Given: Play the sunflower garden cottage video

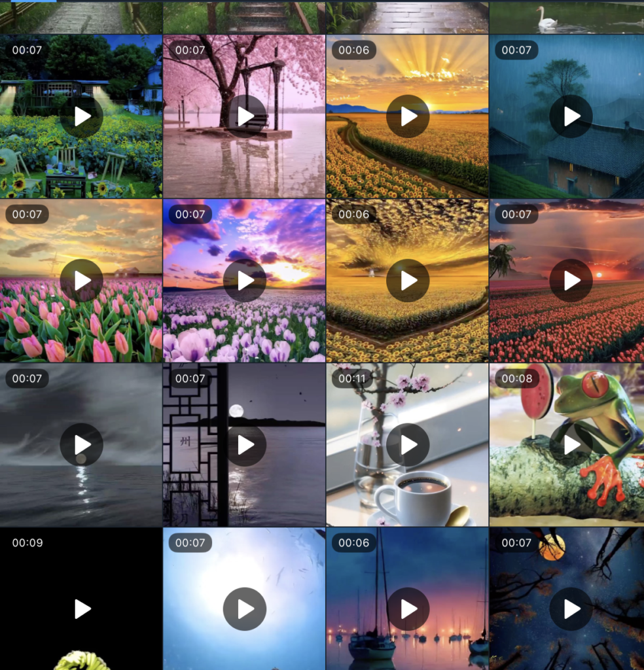Looking at the screenshot, I should (x=81, y=116).
